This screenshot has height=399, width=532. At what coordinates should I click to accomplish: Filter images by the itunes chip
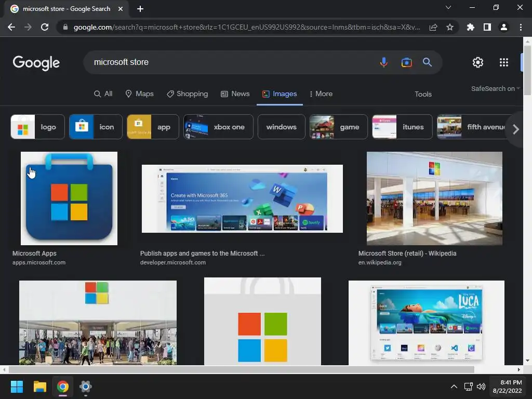click(402, 127)
